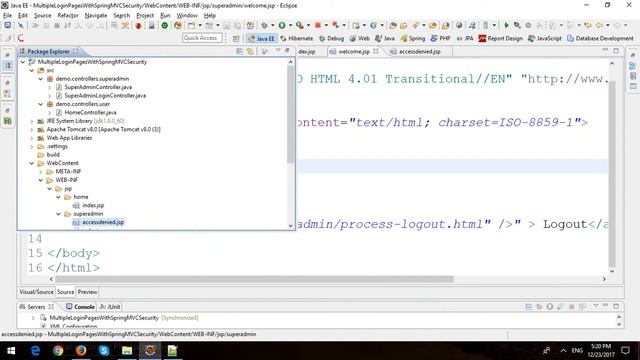Click the Run External Tools icon
This screenshot has width=640, height=360.
pos(300,25)
